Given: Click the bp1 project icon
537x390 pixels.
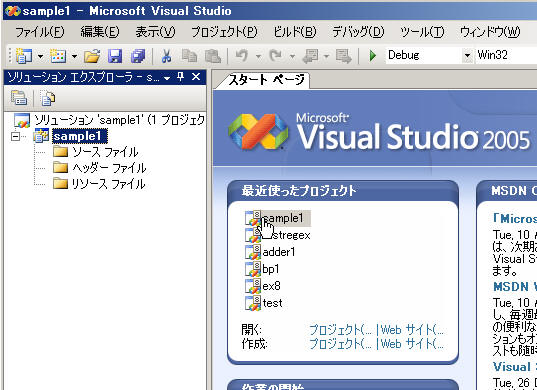Looking at the screenshot, I should tap(253, 269).
